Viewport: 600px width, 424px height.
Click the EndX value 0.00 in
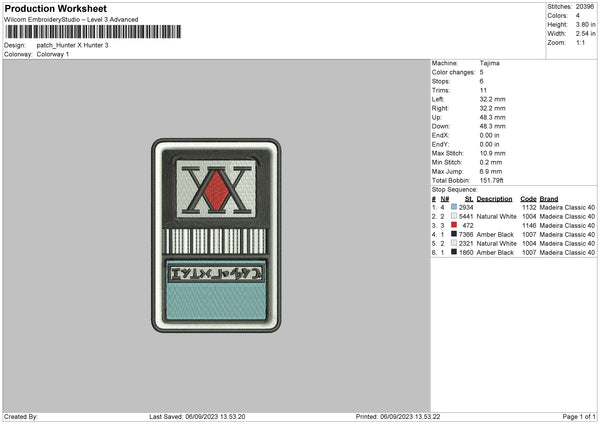[489, 135]
